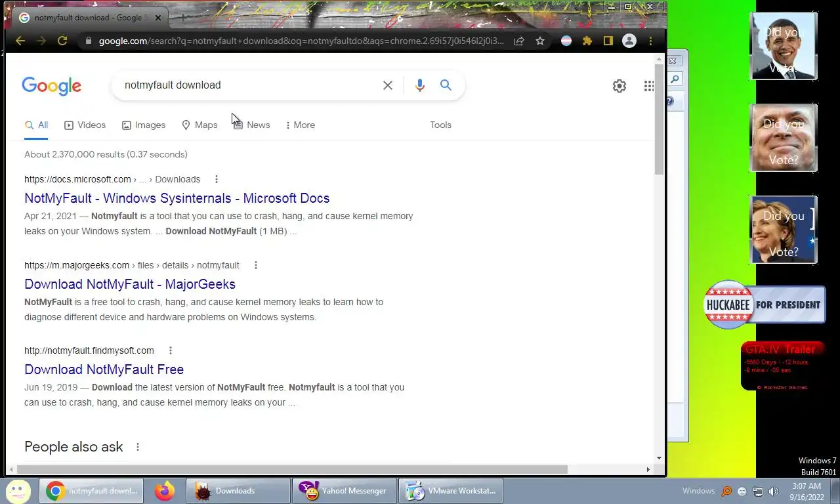Viewport: 840px width, 504px height.
Task: Open the Tools search options
Action: [x=440, y=125]
